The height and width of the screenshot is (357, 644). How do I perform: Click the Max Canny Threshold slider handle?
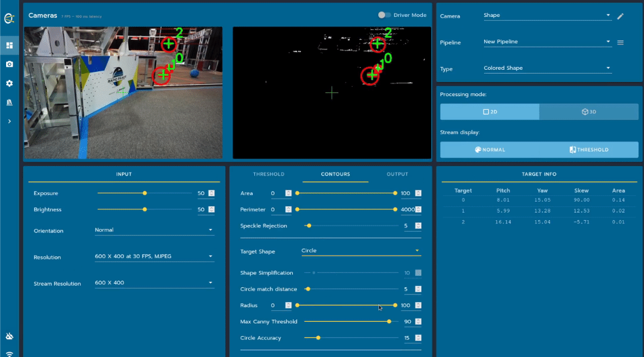coord(389,322)
